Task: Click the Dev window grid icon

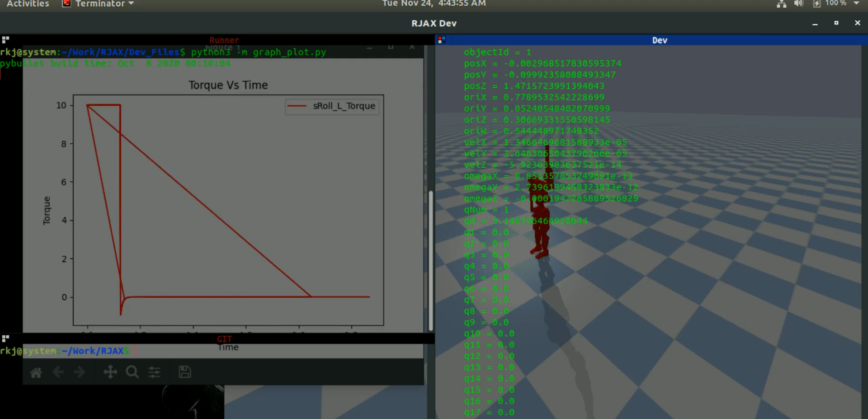Action: point(441,40)
